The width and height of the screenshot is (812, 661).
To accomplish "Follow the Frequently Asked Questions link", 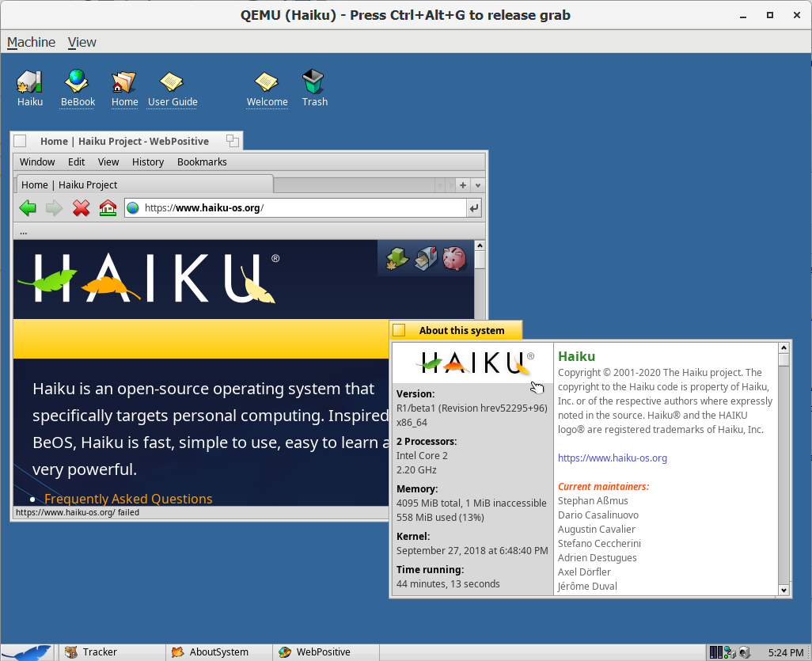I will (x=128, y=499).
